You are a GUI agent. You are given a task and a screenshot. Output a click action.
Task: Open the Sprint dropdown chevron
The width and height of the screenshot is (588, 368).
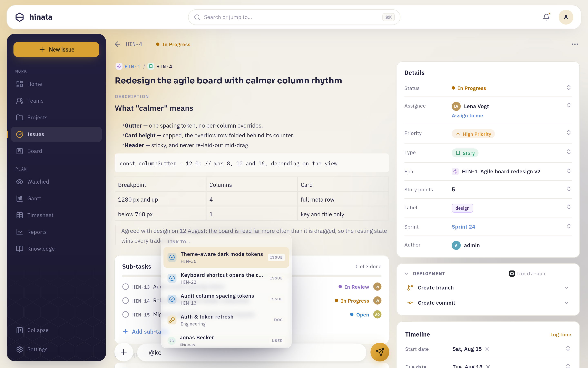click(x=569, y=226)
